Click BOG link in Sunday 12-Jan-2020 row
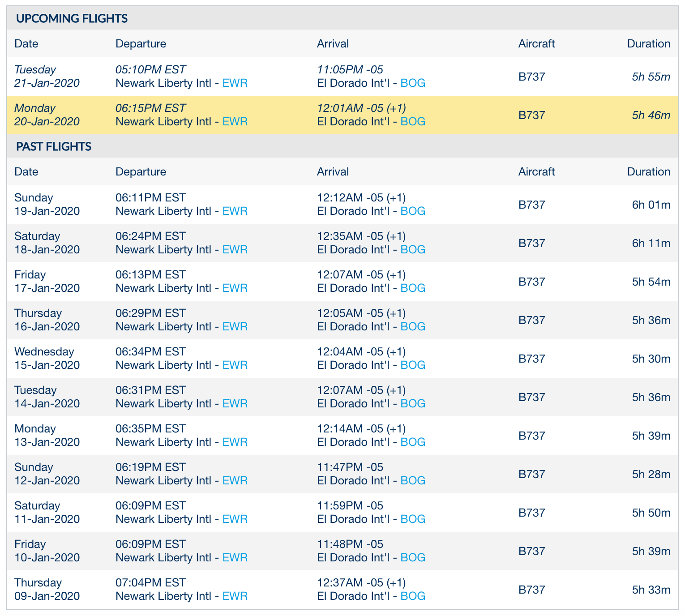 point(412,481)
